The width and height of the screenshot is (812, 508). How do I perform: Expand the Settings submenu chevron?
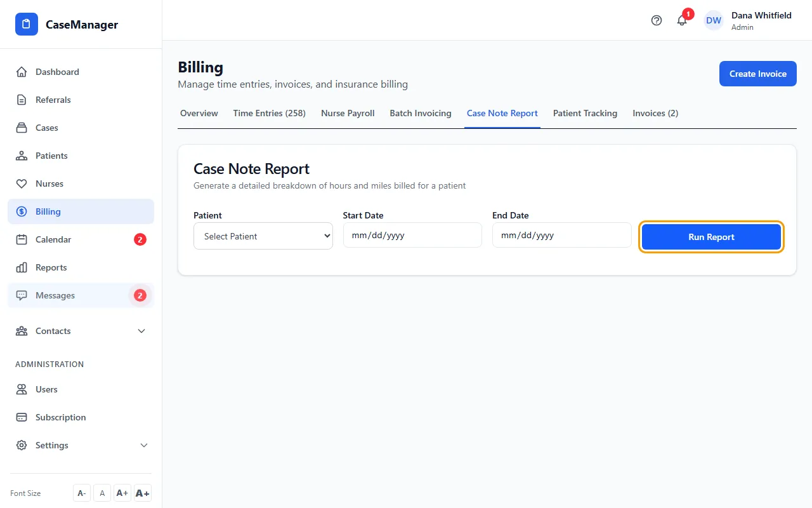point(144,445)
